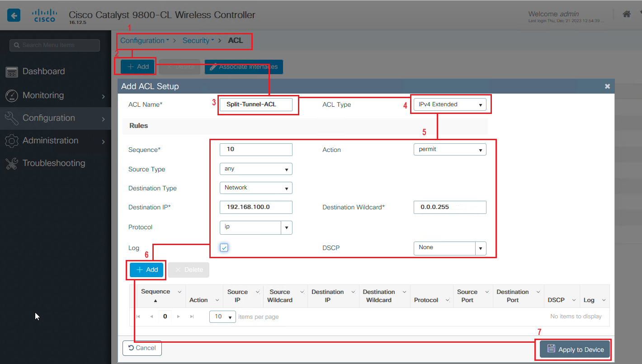Image resolution: width=642 pixels, height=364 pixels.
Task: Sort by the Destination IP column header
Action: coord(328,296)
